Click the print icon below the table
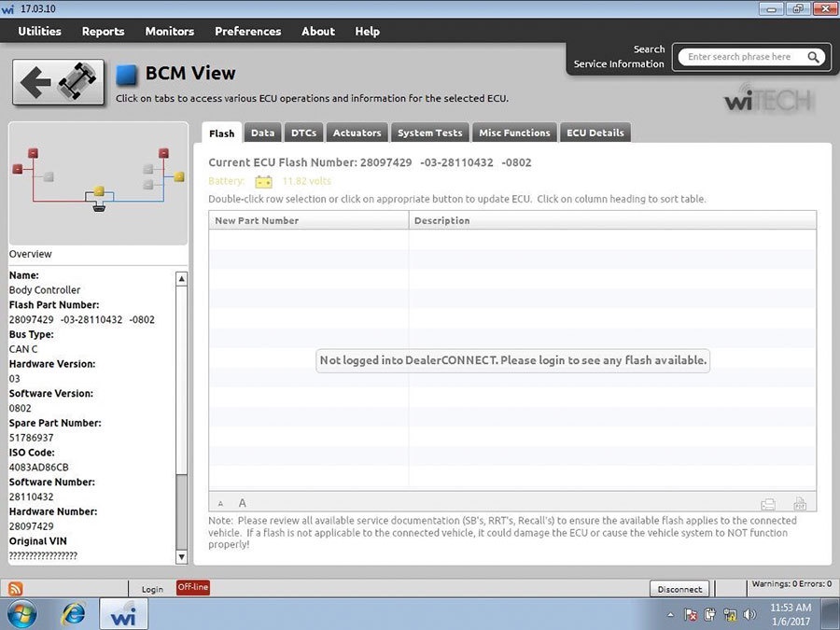The image size is (840, 630). [768, 503]
